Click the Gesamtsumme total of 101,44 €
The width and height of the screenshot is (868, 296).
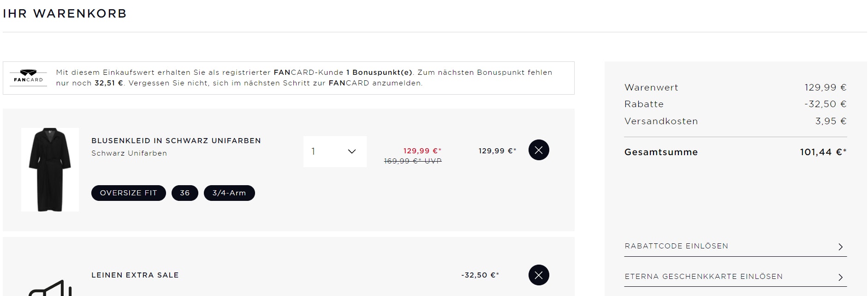[823, 152]
